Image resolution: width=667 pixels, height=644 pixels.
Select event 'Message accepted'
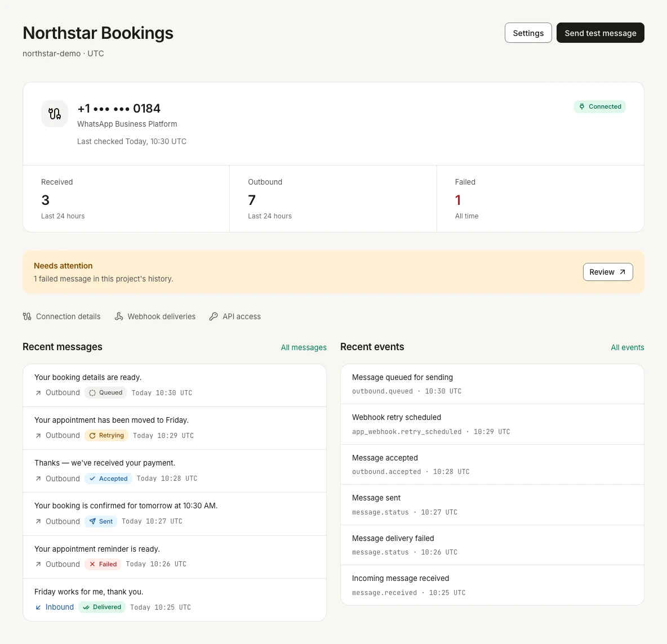[492, 464]
